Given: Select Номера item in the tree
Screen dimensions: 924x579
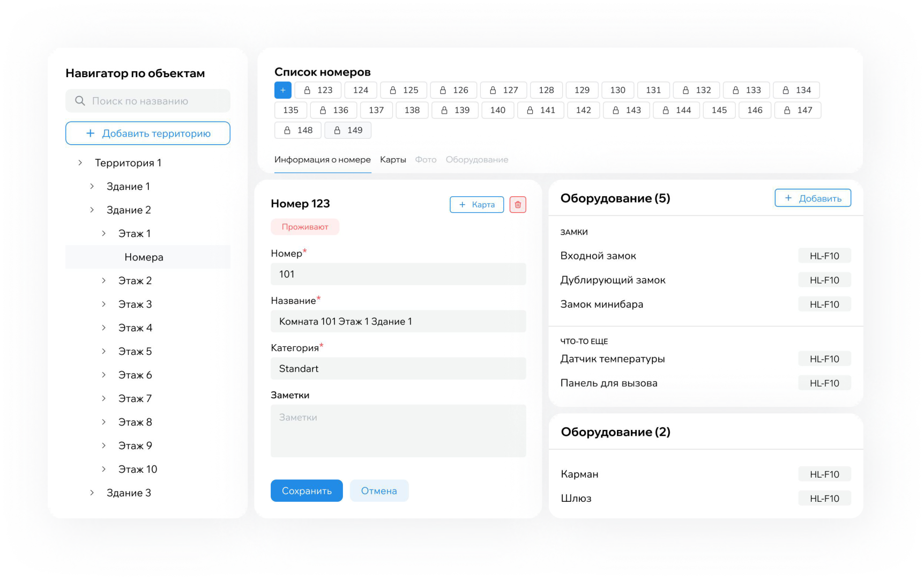Looking at the screenshot, I should point(144,257).
